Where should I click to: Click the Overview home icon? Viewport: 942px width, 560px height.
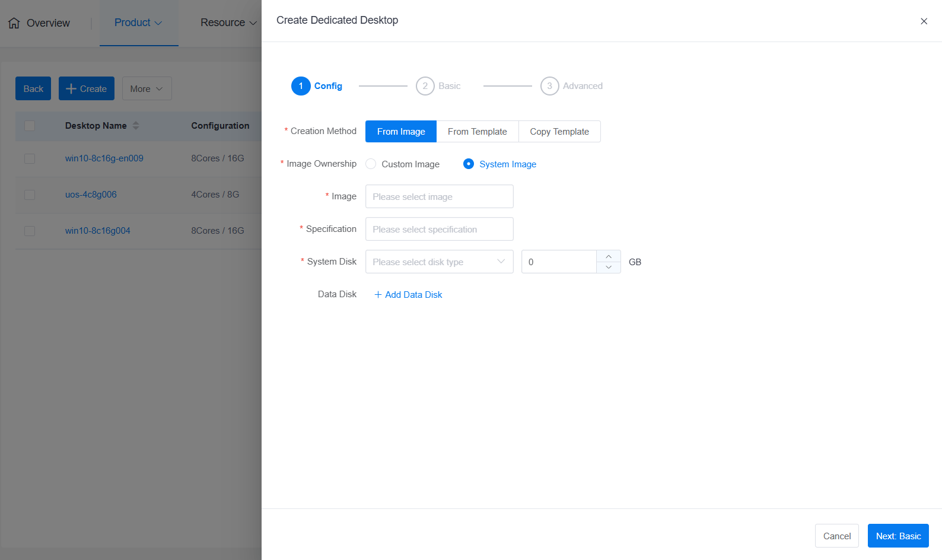pyautogui.click(x=14, y=23)
